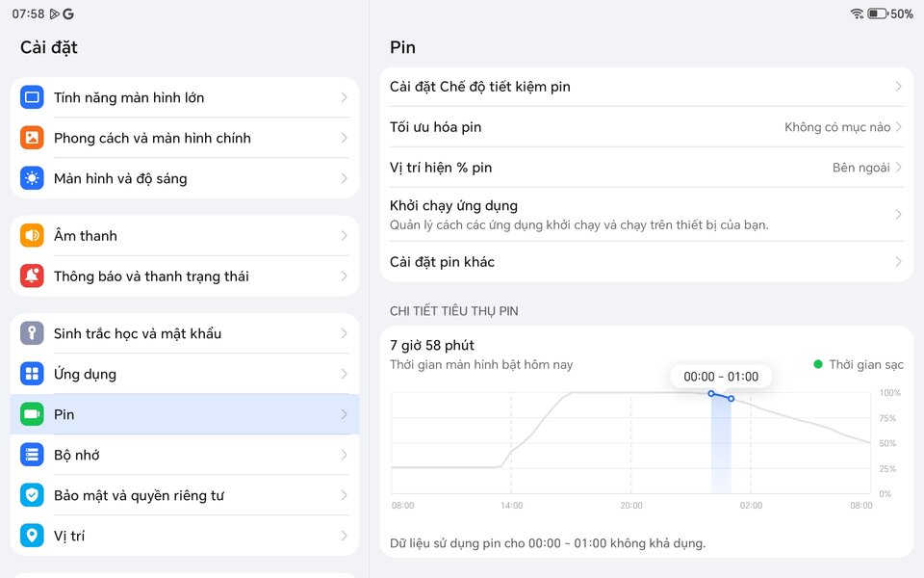The width and height of the screenshot is (924, 578).
Task: Tap the blue Ứng dụng grid icon
Action: tap(32, 374)
